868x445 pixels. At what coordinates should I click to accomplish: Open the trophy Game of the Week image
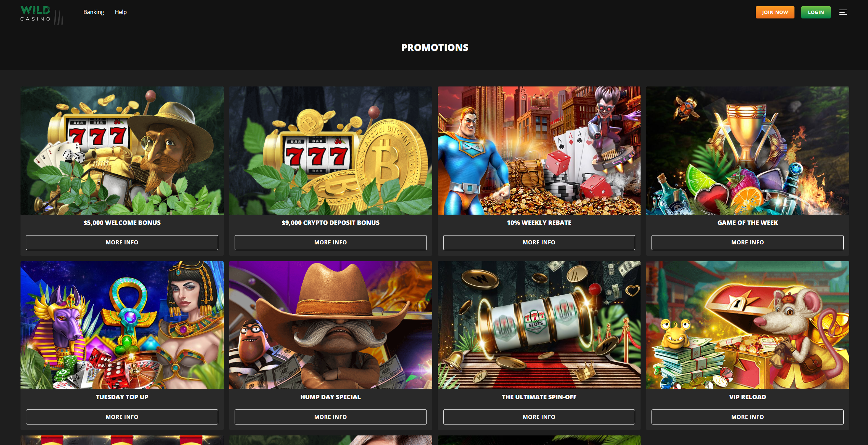click(x=748, y=150)
